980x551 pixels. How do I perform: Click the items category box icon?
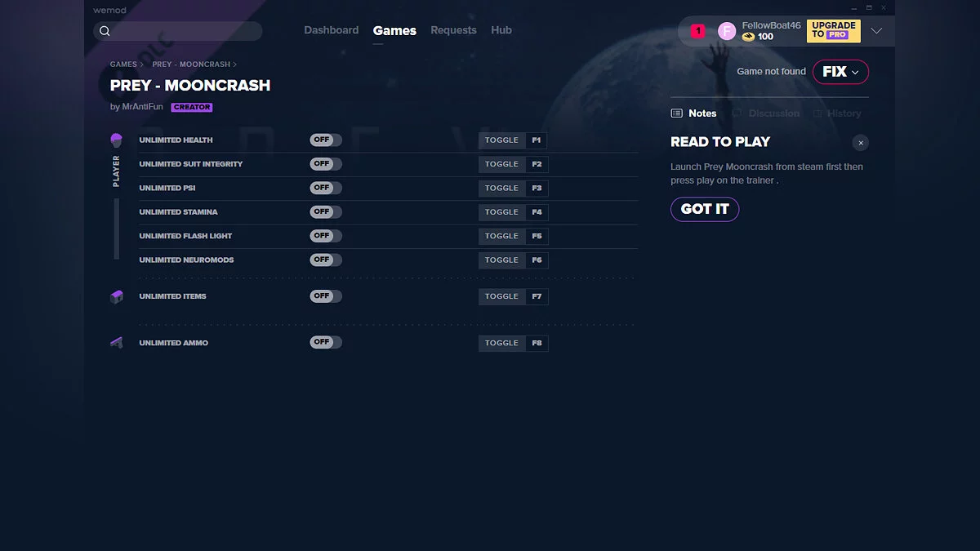116,296
